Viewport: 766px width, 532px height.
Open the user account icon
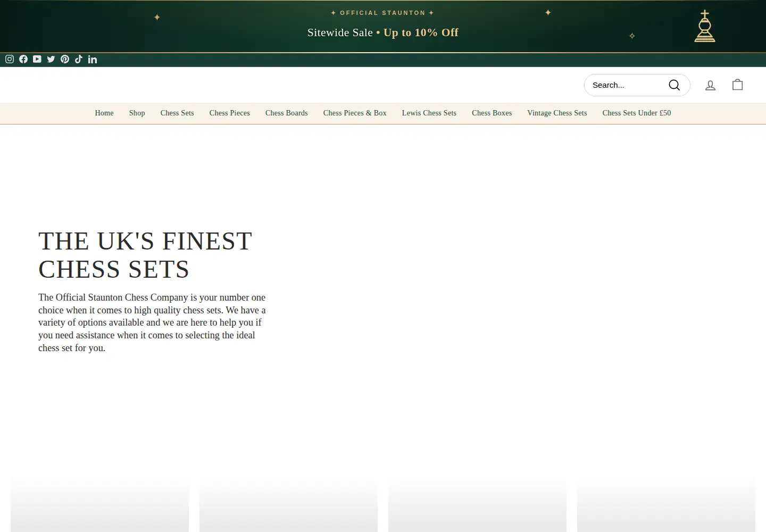click(710, 85)
